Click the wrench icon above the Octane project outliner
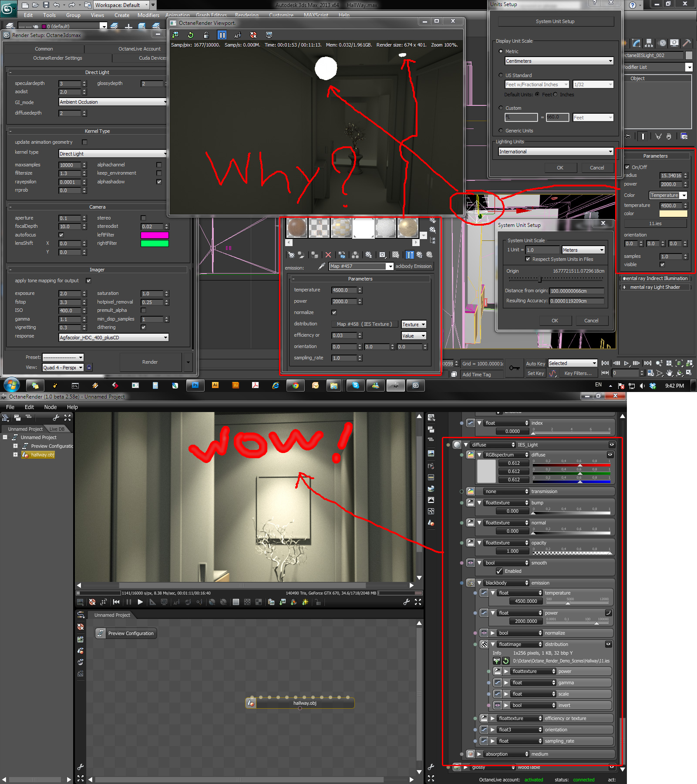The image size is (697, 784). coord(56,418)
